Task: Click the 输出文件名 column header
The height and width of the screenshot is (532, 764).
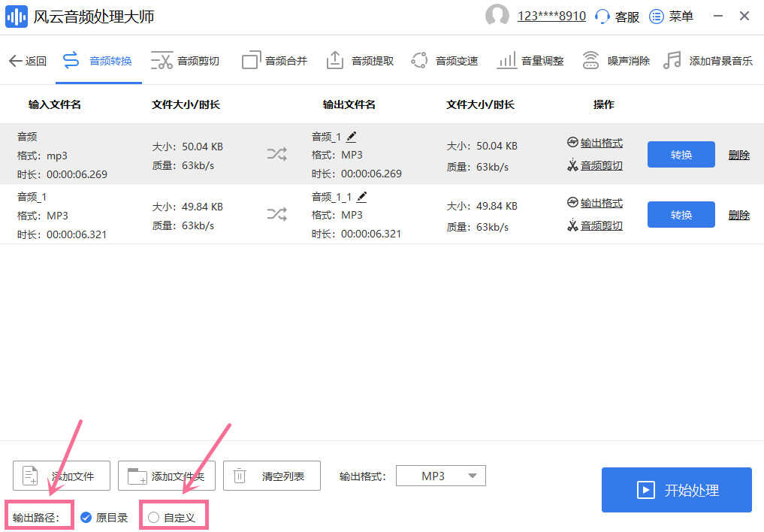Action: coord(349,104)
